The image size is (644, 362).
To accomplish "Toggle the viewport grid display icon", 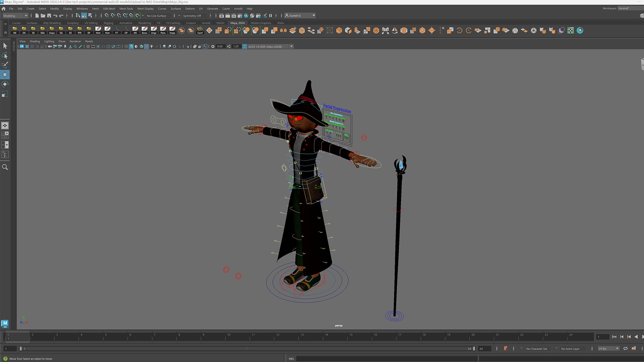I will pyautogui.click(x=88, y=47).
